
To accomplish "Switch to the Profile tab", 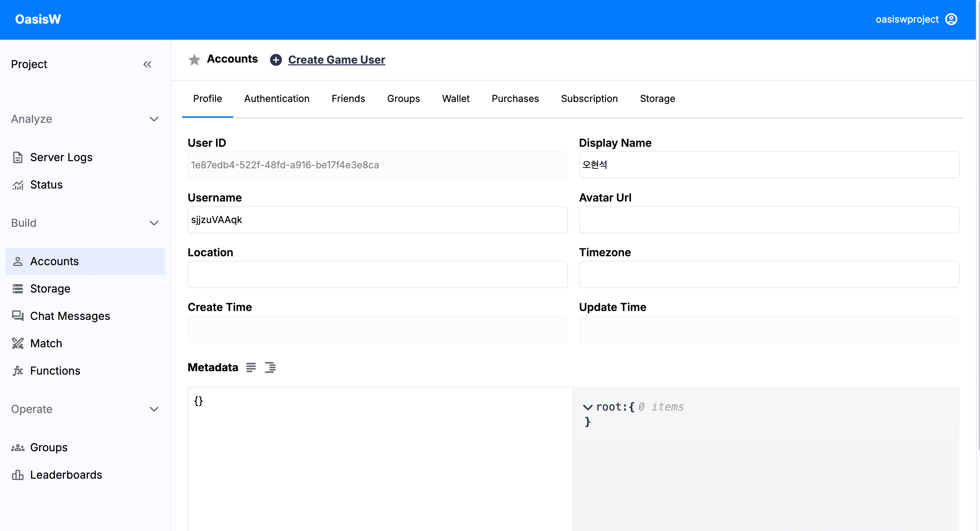I will point(208,99).
